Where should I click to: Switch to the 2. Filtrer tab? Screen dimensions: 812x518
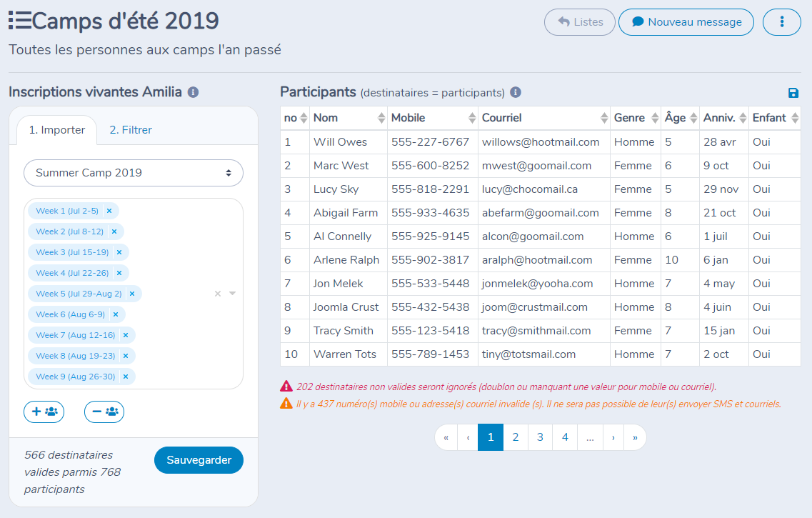tap(131, 130)
